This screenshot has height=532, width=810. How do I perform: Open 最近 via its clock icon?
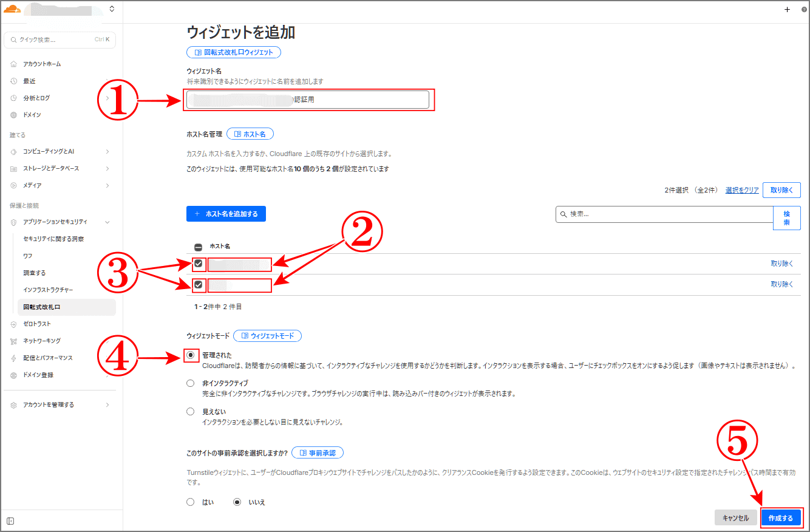point(13,81)
